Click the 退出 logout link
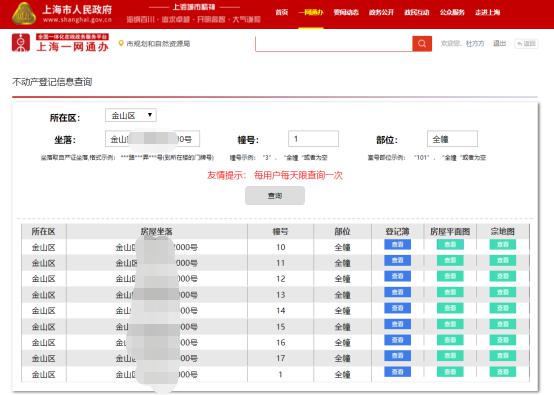The height and width of the screenshot is (395, 554). (x=500, y=43)
